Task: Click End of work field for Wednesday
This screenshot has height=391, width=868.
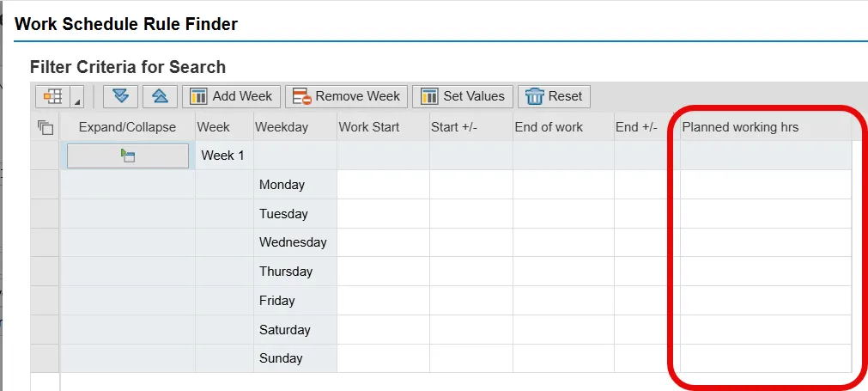Action: coord(563,242)
